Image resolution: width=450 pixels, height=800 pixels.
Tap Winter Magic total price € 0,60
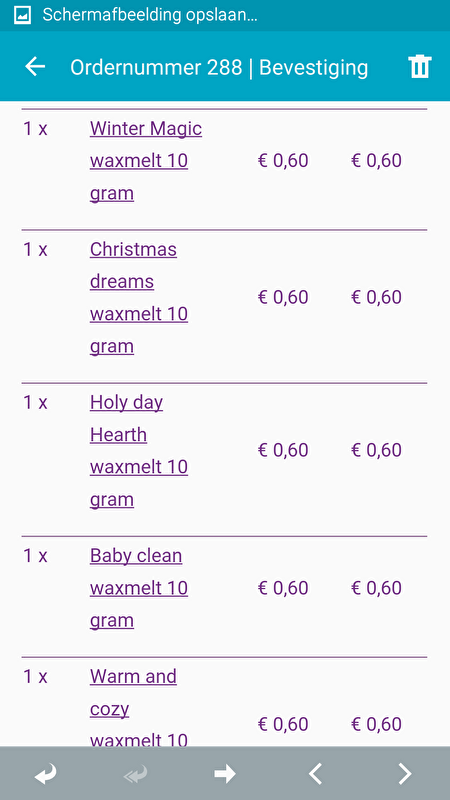pos(377,161)
